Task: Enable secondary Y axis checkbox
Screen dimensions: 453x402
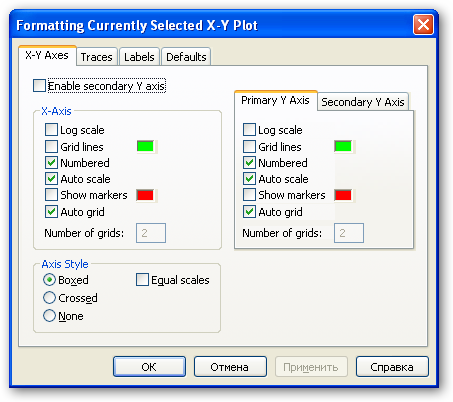Action: coord(39,85)
